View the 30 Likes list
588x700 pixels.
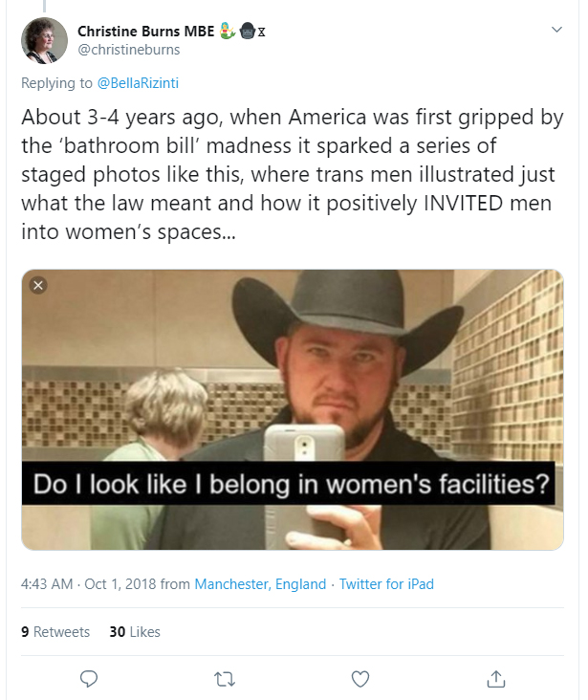coord(135,632)
